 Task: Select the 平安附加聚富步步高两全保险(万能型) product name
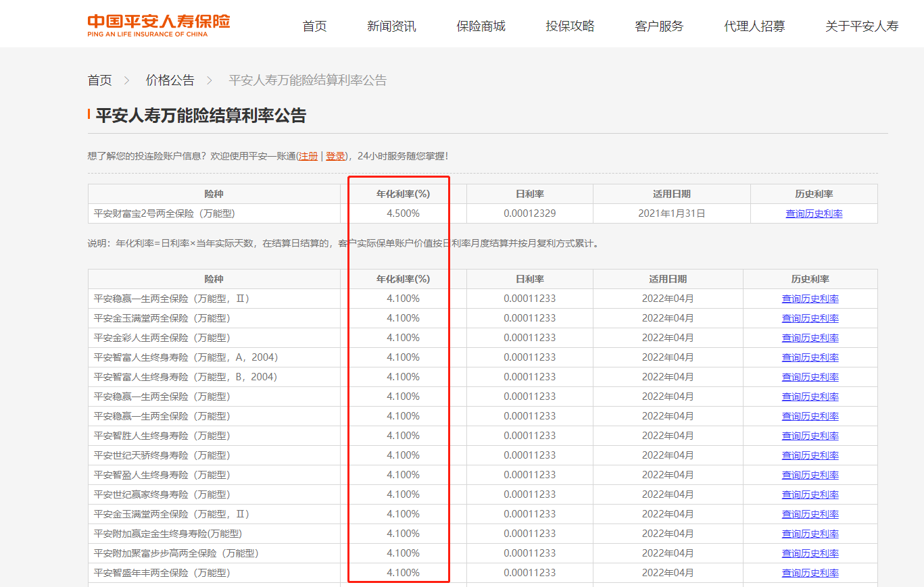tap(176, 553)
